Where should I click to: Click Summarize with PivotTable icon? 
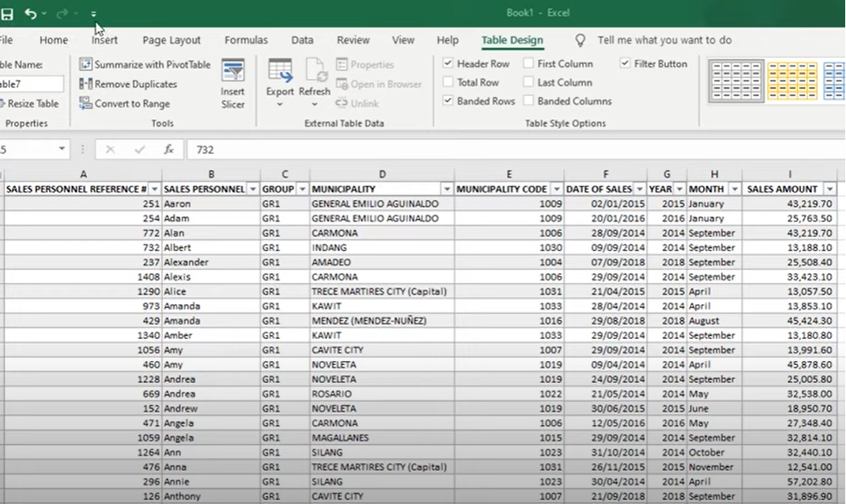click(x=86, y=65)
